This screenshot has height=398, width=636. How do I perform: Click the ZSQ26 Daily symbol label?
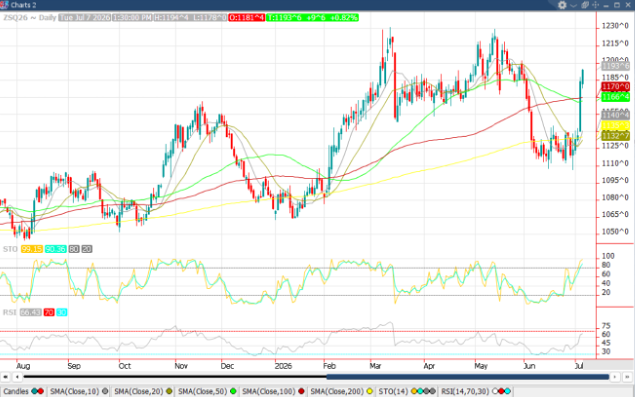click(30, 17)
